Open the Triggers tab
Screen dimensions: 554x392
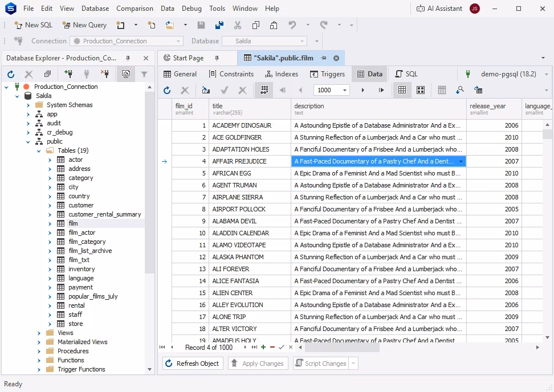point(327,74)
